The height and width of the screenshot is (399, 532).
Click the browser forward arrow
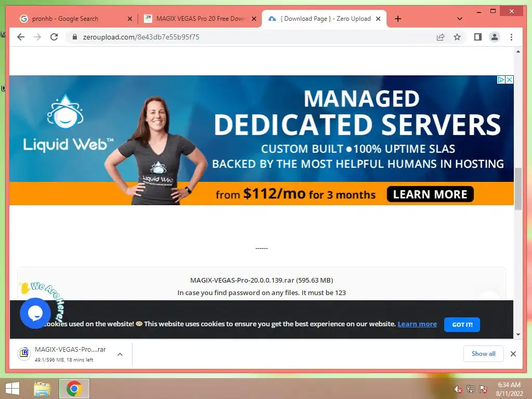click(x=37, y=37)
